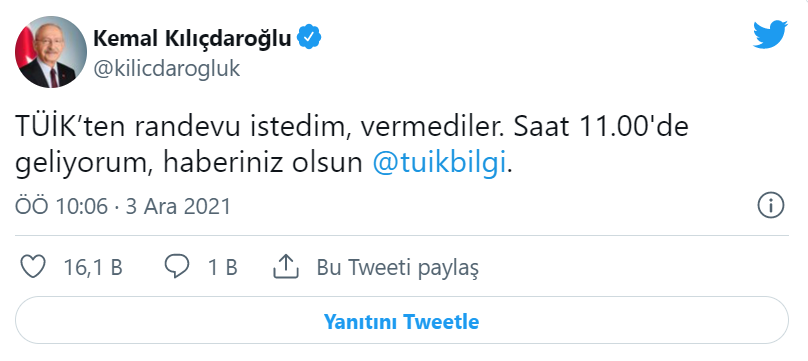Click the divider line under the timestamp

(x=402, y=236)
